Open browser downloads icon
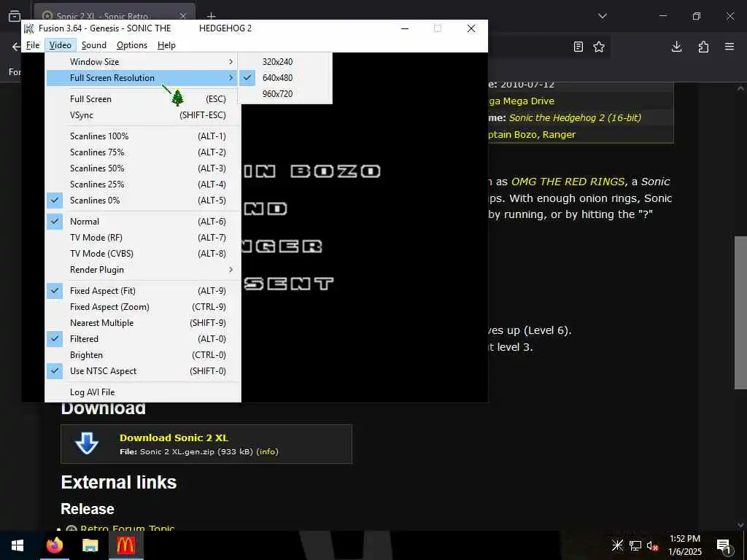Image resolution: width=747 pixels, height=560 pixels. (676, 47)
